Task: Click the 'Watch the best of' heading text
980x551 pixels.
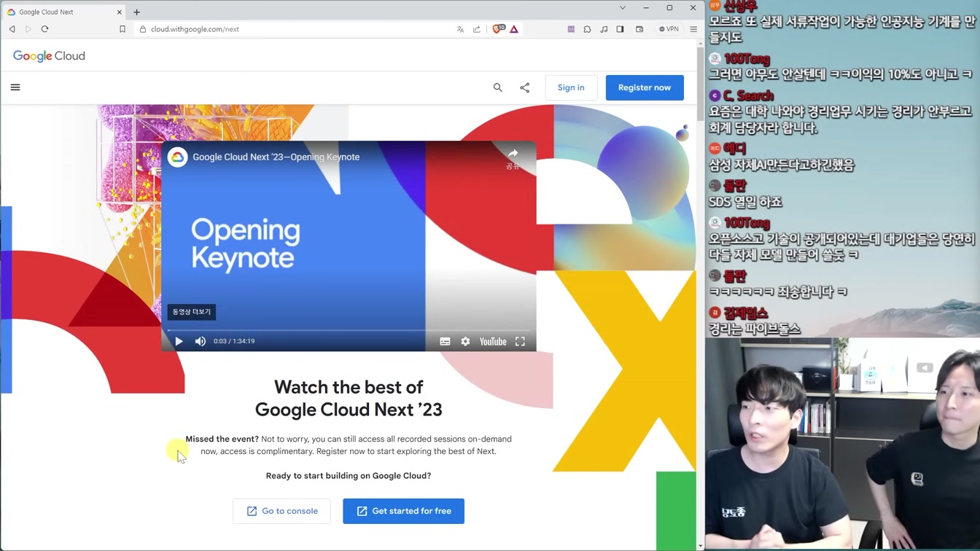Action: point(349,387)
